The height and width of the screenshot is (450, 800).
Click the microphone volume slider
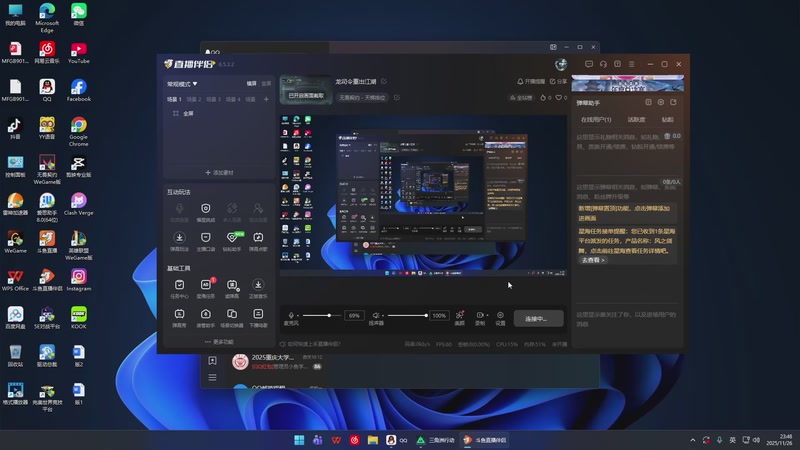[321, 315]
